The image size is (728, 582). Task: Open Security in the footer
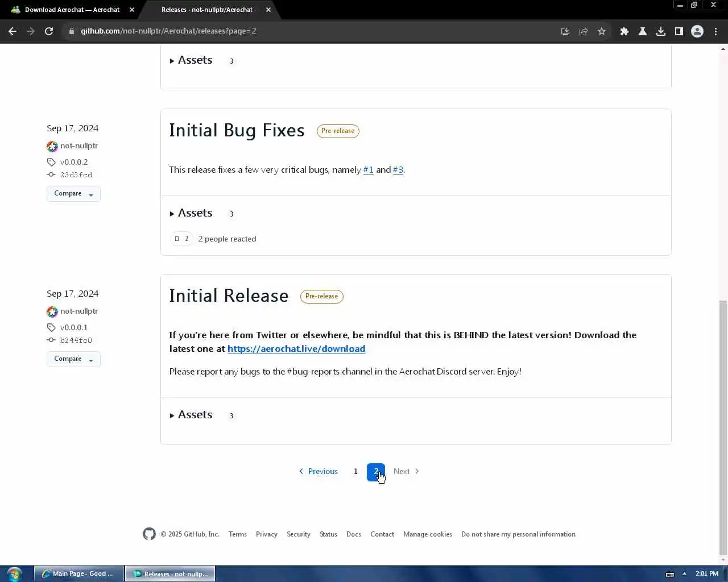pyautogui.click(x=299, y=534)
